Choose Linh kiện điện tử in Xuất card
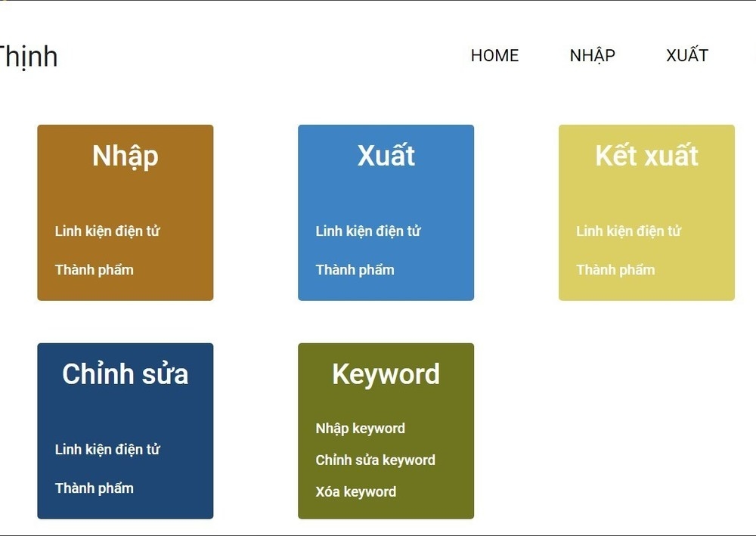 coord(368,231)
